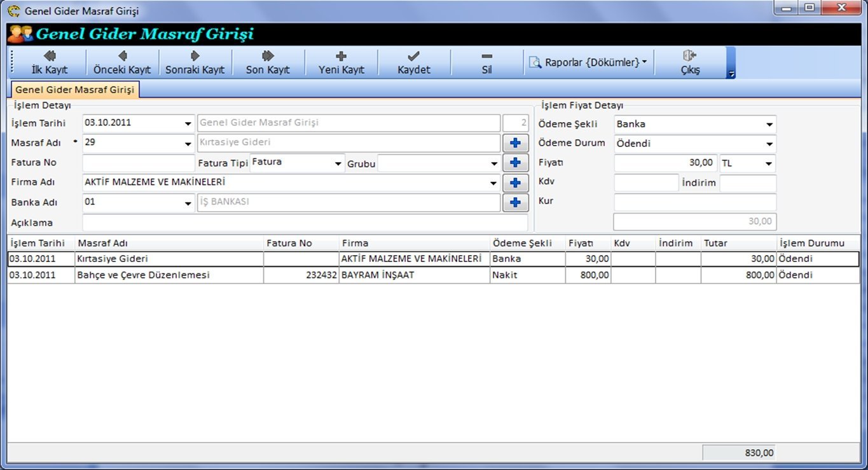The height and width of the screenshot is (470, 868).
Task: Select the Genel Gider Masraf Girişi tab
Action: [75, 90]
